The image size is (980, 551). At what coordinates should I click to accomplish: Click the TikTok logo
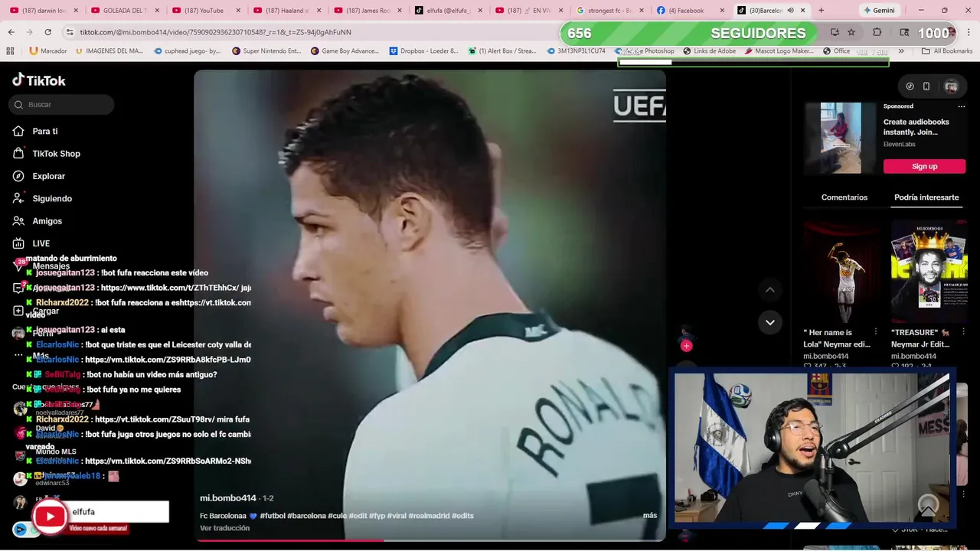click(x=39, y=80)
